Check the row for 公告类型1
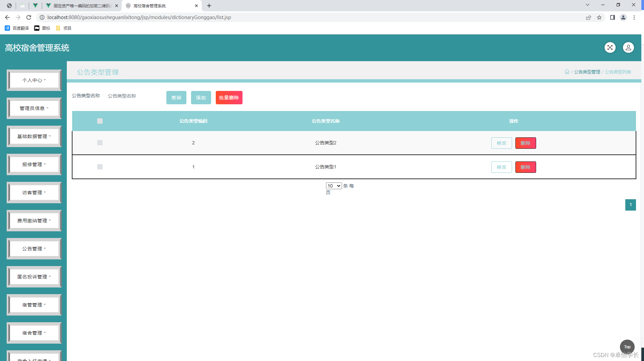This screenshot has width=644, height=361. click(100, 167)
